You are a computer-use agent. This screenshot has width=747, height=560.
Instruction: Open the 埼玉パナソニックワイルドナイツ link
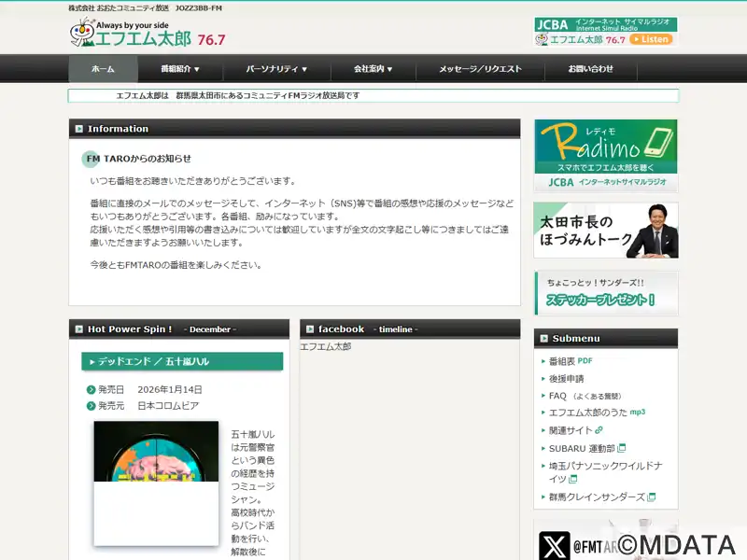click(x=605, y=472)
